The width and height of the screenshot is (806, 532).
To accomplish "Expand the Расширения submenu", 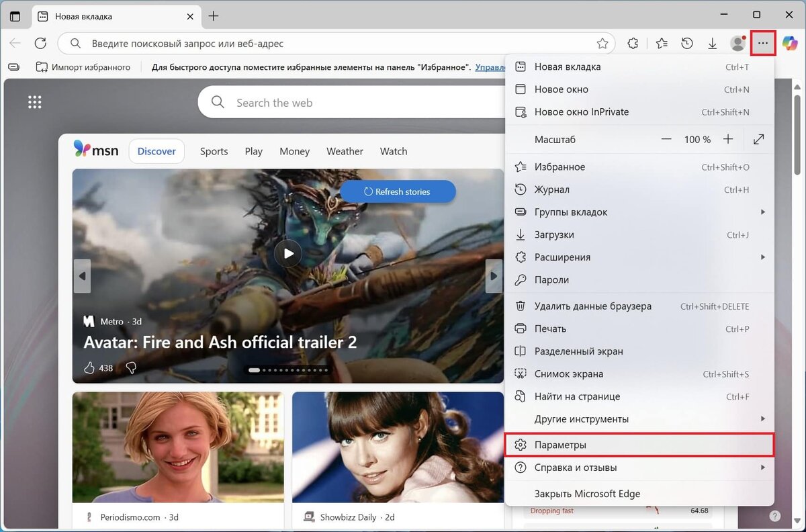I will coord(762,257).
